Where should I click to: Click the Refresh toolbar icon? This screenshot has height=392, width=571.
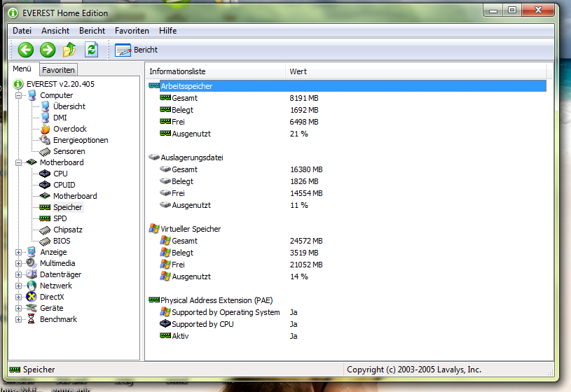click(x=91, y=49)
